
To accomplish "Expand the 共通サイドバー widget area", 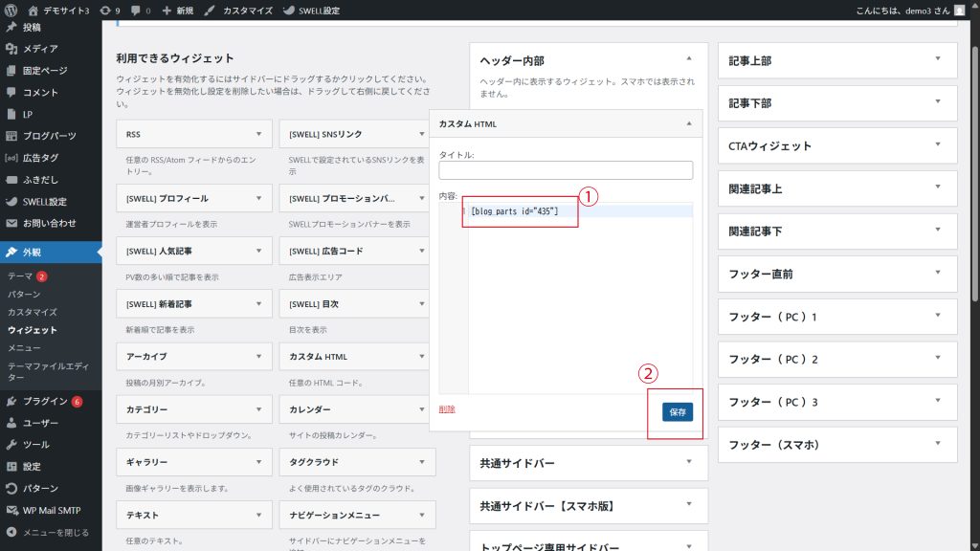I will point(689,462).
